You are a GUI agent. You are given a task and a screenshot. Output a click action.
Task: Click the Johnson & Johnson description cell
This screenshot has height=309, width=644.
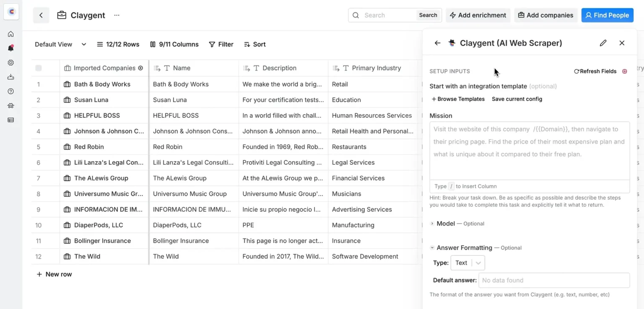[x=283, y=131]
